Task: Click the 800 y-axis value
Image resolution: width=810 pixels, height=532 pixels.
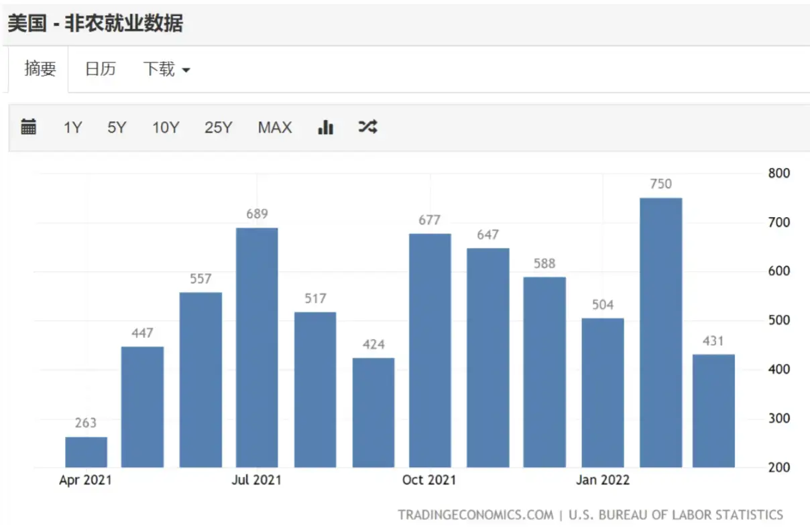Action: (779, 173)
